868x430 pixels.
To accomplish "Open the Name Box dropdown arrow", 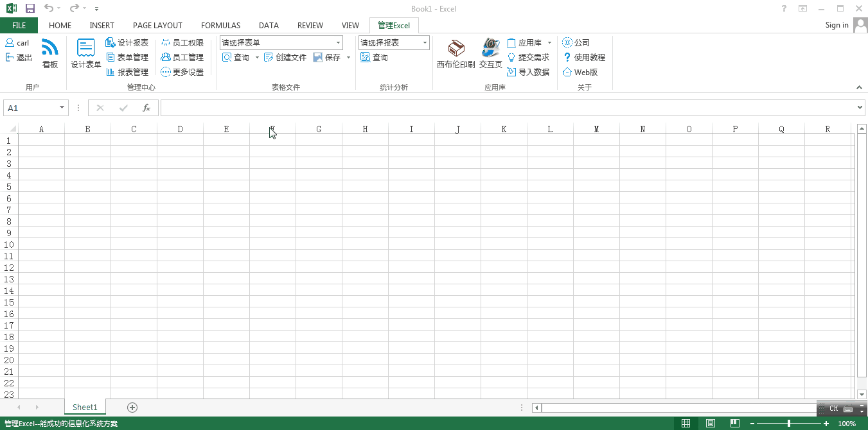I will coord(62,108).
